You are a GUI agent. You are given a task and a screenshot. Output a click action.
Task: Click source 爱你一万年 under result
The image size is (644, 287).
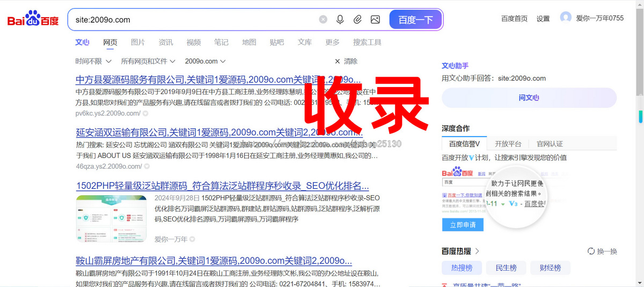(x=171, y=239)
